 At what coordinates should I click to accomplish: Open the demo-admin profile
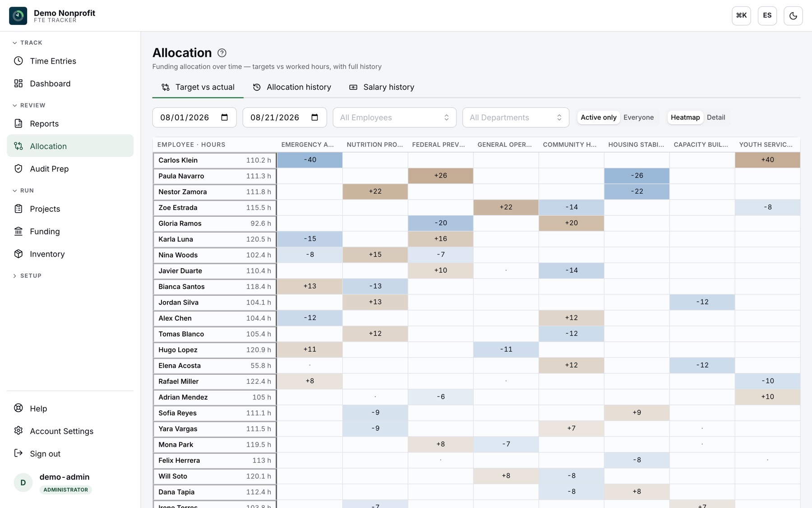[70, 483]
